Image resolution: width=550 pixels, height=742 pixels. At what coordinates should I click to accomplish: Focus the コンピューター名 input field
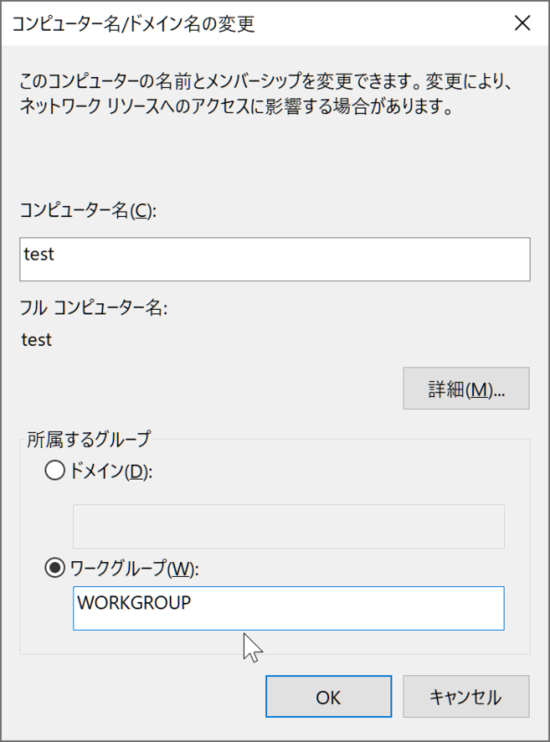[x=275, y=259]
